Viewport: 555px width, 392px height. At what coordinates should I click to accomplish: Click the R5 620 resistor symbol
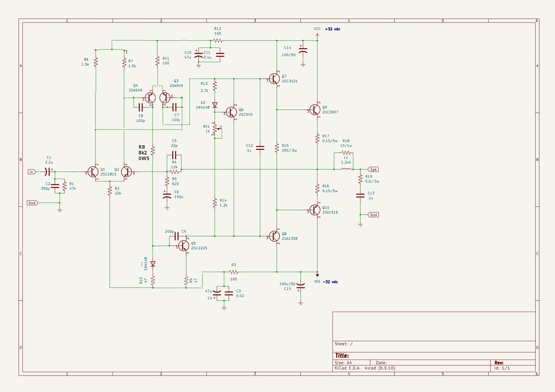pos(167,181)
